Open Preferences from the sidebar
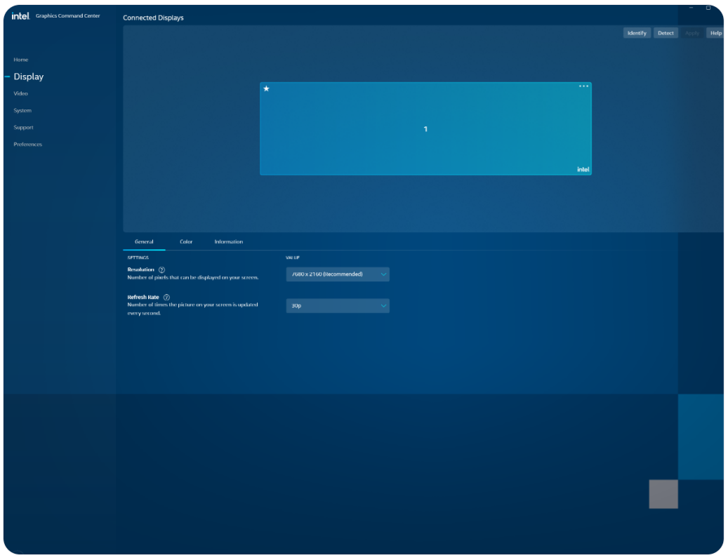Image resolution: width=728 pixels, height=560 pixels. tap(28, 144)
